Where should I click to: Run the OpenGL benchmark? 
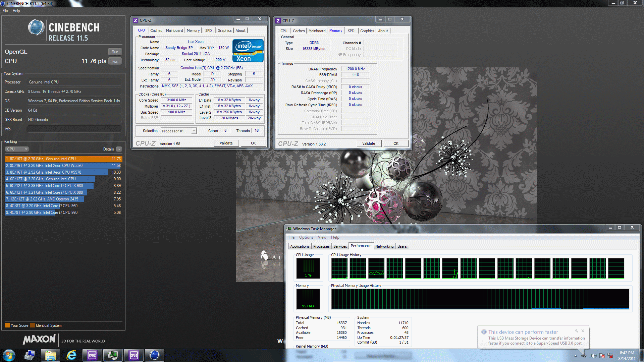coord(115,52)
